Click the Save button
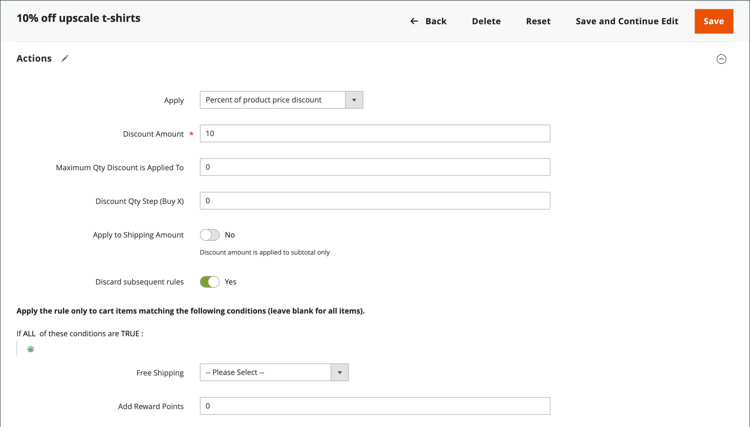 tap(713, 21)
